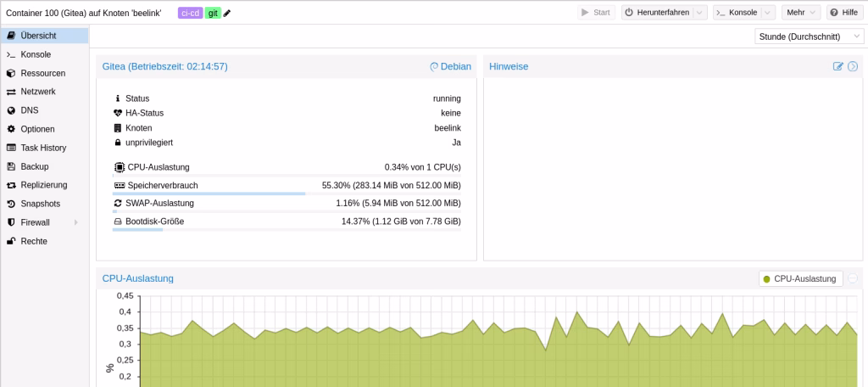
Task: Select DNS in the sidebar
Action: click(x=29, y=110)
